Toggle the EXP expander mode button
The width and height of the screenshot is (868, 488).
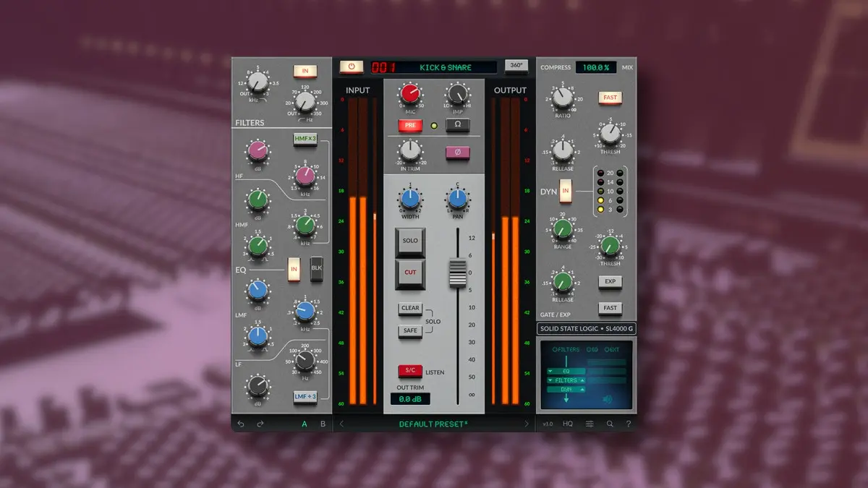(610, 281)
